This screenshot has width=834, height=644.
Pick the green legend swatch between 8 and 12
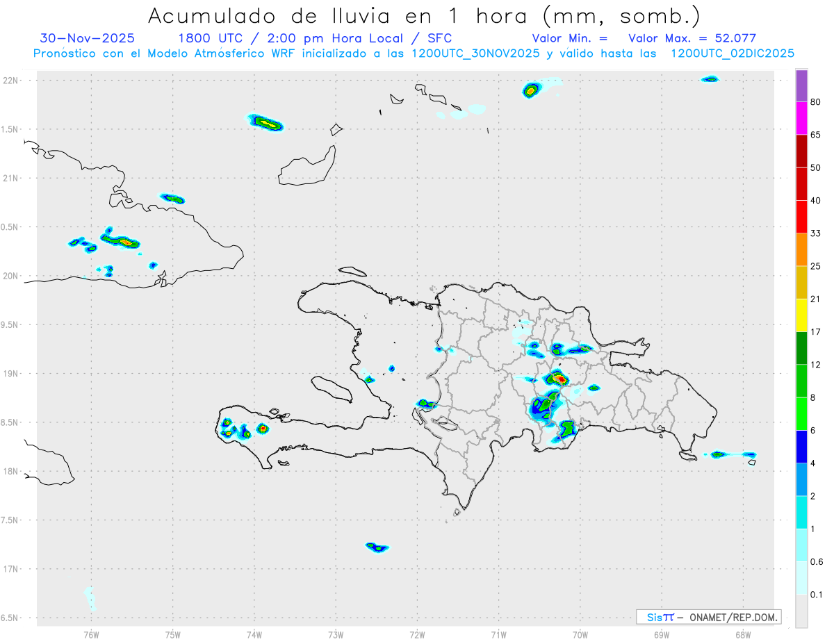[801, 380]
